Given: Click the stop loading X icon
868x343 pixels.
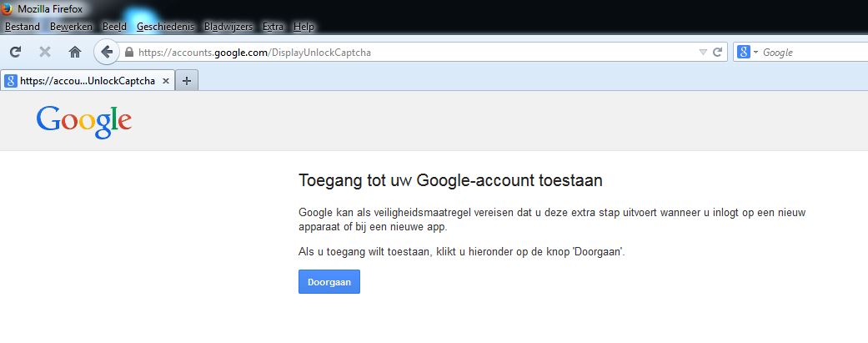Looking at the screenshot, I should (x=45, y=52).
